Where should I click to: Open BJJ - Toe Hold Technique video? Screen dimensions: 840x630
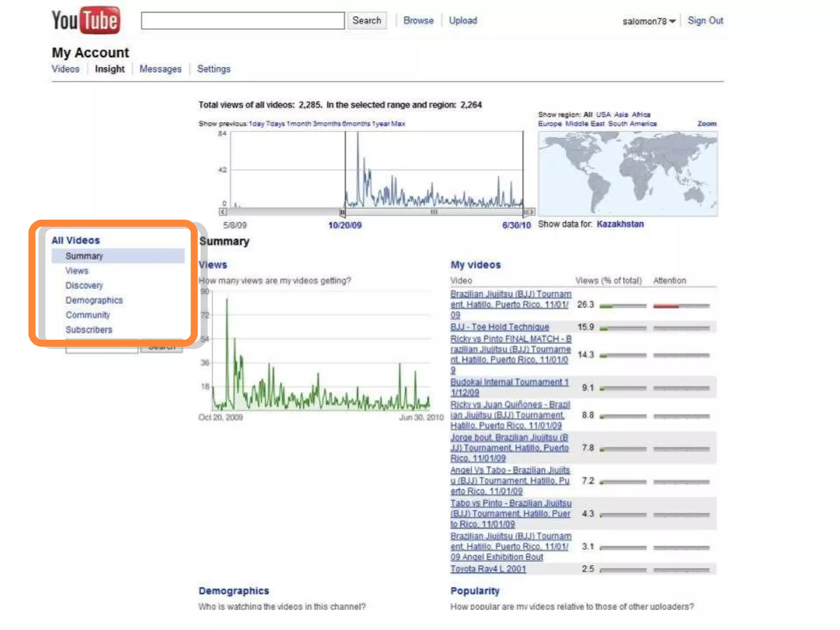click(499, 327)
